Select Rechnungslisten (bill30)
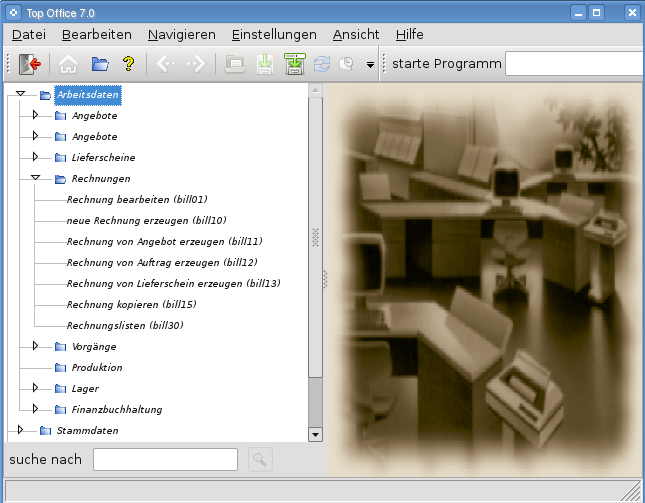This screenshot has width=645, height=503. [x=125, y=326]
